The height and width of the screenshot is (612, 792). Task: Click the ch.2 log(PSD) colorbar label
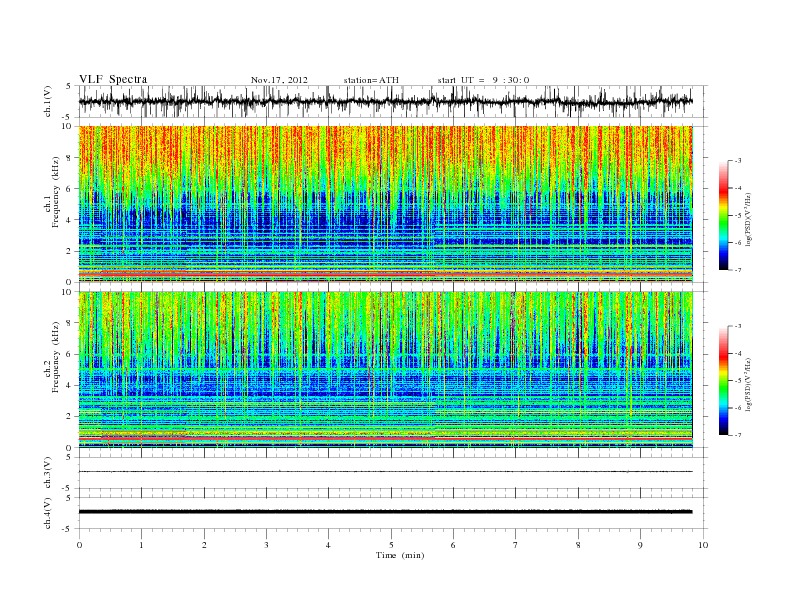[x=750, y=384]
